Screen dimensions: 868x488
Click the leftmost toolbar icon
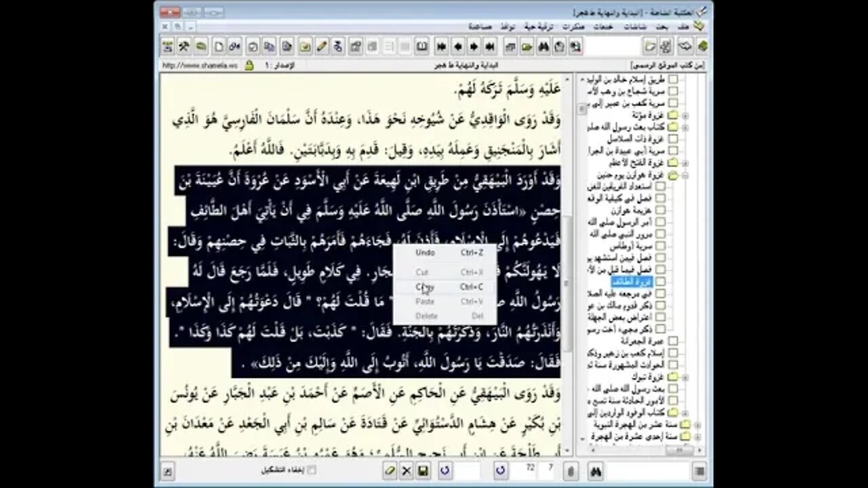167,46
